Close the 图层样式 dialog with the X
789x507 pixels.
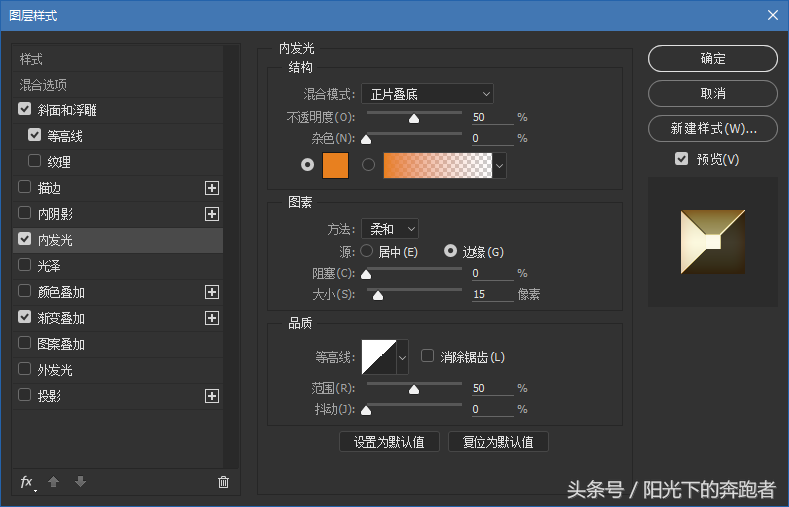click(x=773, y=15)
